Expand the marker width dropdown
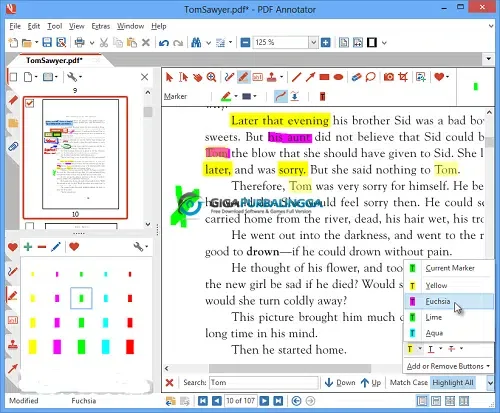 coord(255,96)
